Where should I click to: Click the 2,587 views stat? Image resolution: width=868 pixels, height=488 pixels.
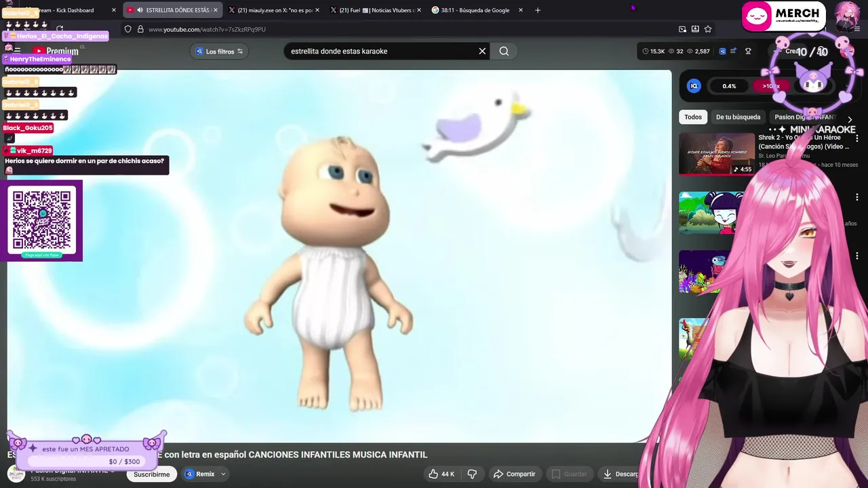[698, 51]
